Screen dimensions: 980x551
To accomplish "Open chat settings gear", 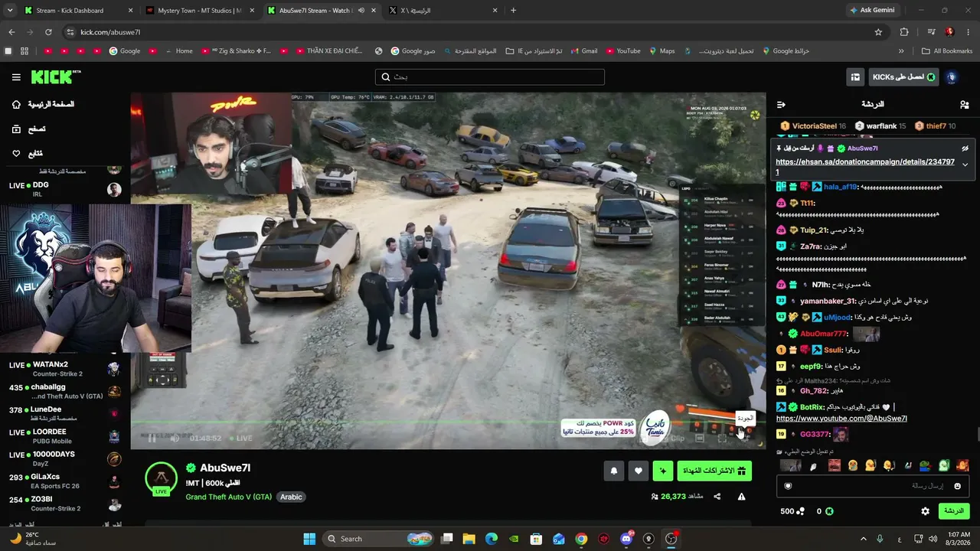I will pos(925,511).
